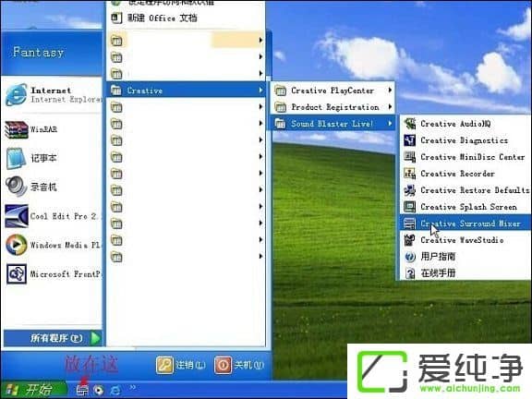Image resolution: width=532 pixels, height=399 pixels.
Task: Open Creative AudioHQ from the submenu
Action: point(465,124)
